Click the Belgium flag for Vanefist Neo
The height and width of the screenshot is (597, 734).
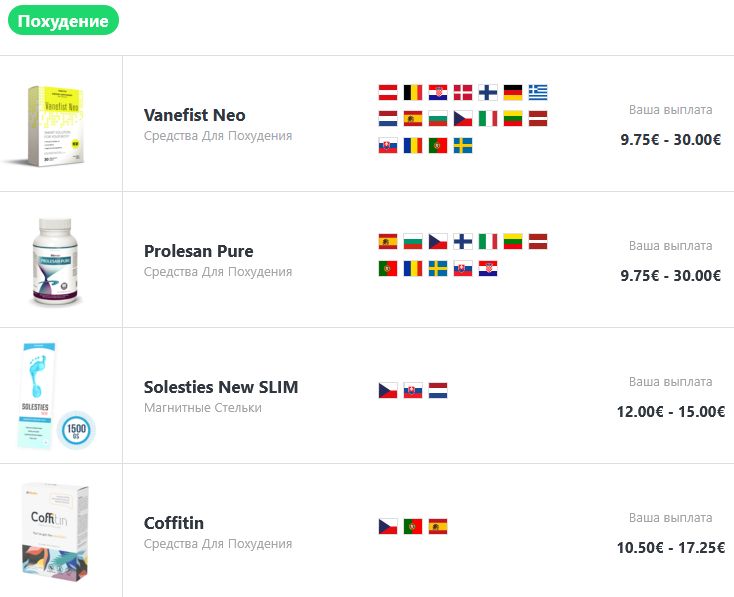(x=413, y=93)
